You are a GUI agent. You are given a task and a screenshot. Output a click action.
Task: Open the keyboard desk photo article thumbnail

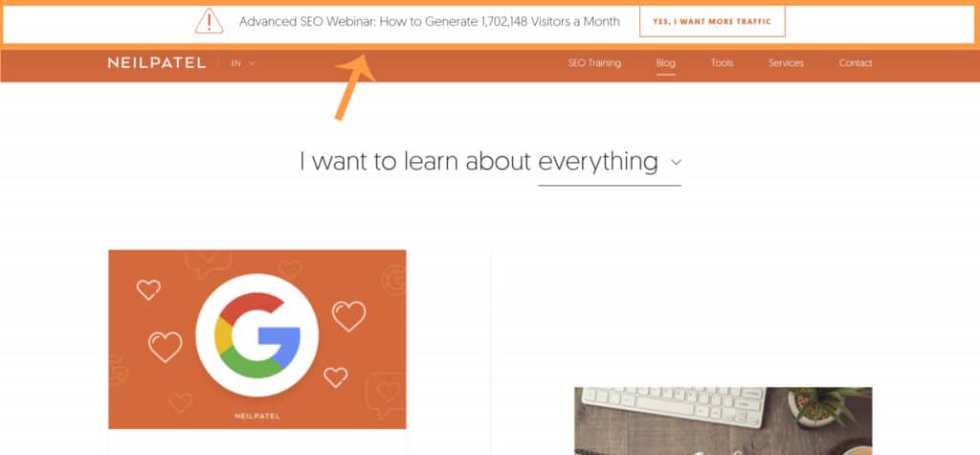(x=723, y=420)
